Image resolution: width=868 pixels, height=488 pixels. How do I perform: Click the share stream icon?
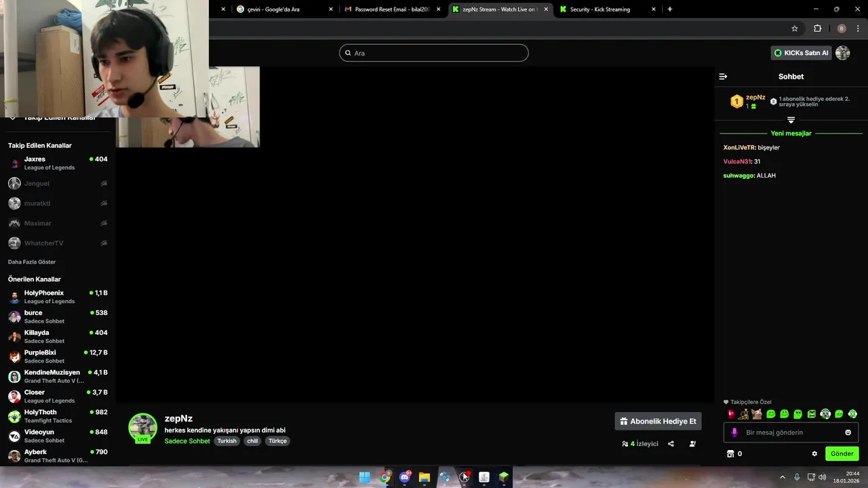(x=671, y=444)
